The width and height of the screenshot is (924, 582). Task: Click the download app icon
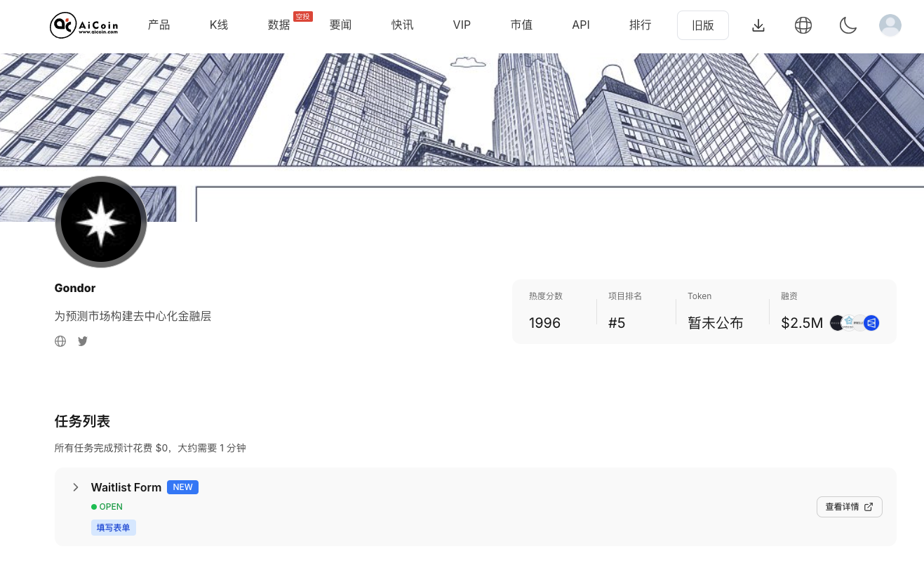point(758,25)
